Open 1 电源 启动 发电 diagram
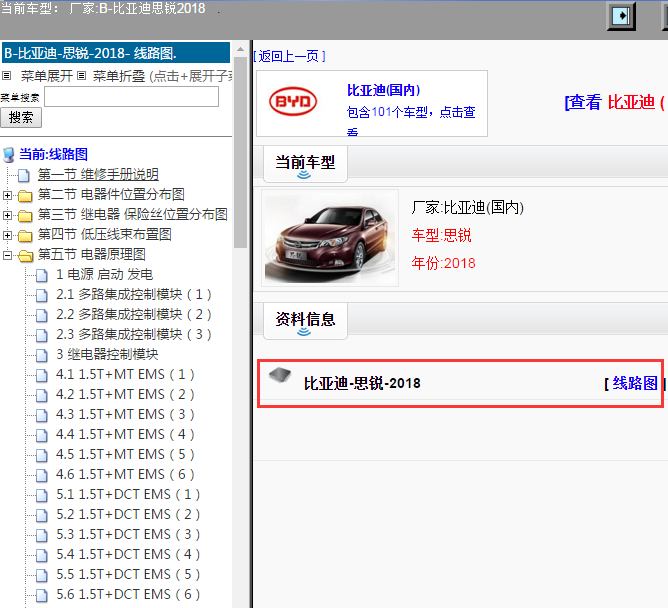668x608 pixels. pos(104,274)
